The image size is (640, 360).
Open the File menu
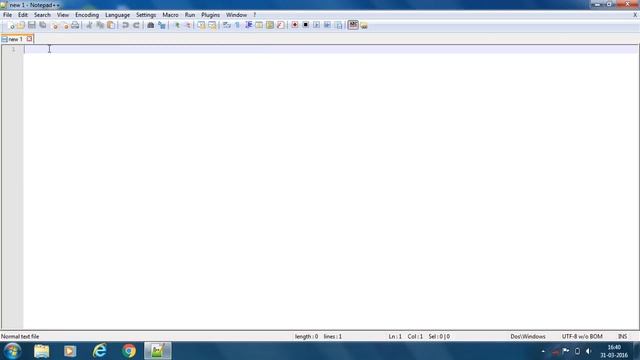point(7,15)
